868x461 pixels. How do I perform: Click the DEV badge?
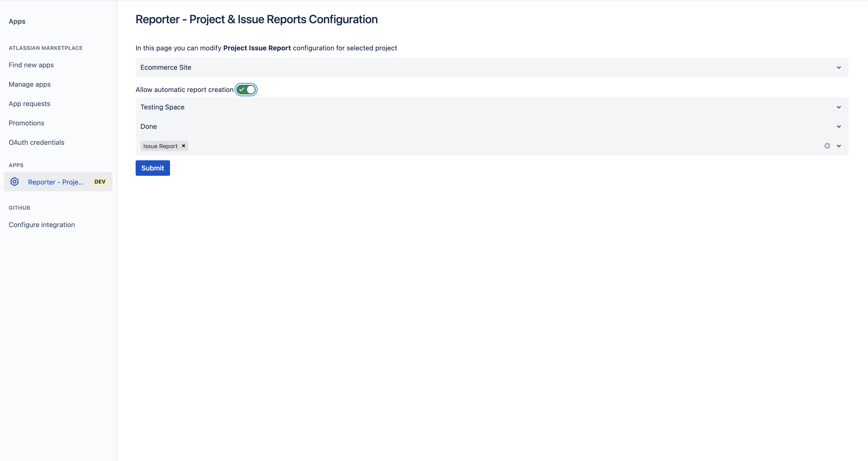click(x=100, y=182)
